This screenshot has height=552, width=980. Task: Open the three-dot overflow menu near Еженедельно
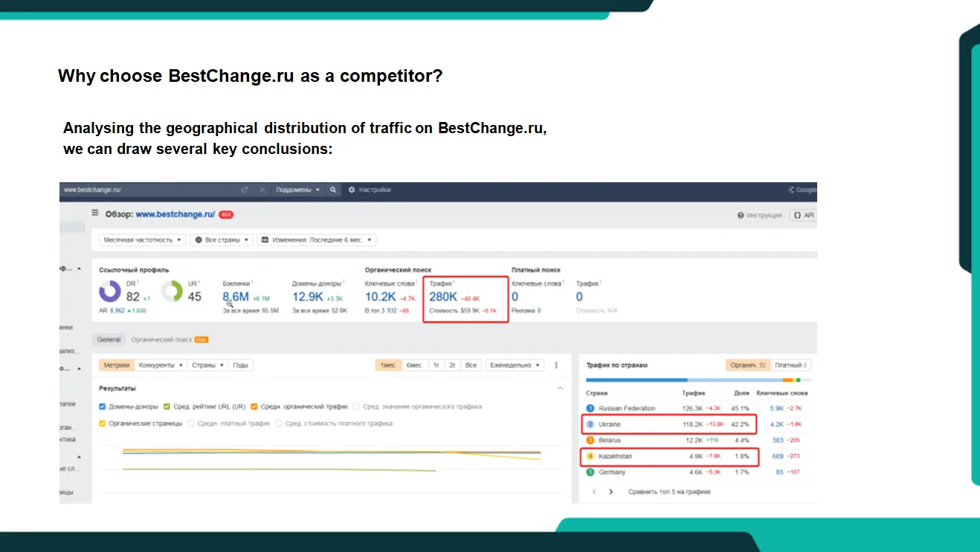(x=556, y=365)
